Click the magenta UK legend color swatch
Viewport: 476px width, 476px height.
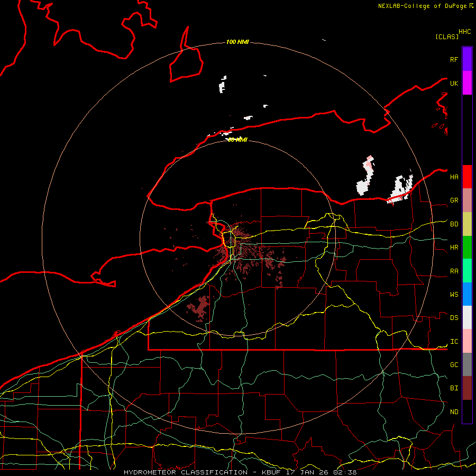tap(467, 83)
